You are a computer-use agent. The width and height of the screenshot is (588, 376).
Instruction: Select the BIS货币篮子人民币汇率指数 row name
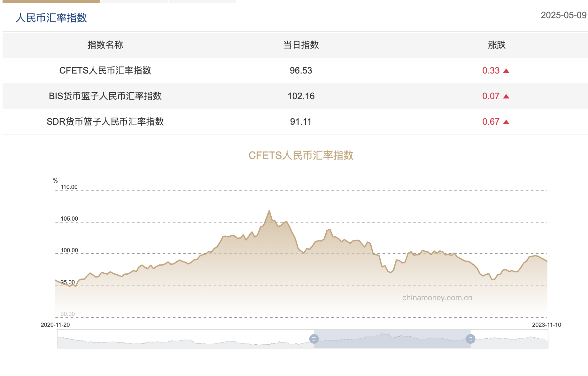coord(105,96)
